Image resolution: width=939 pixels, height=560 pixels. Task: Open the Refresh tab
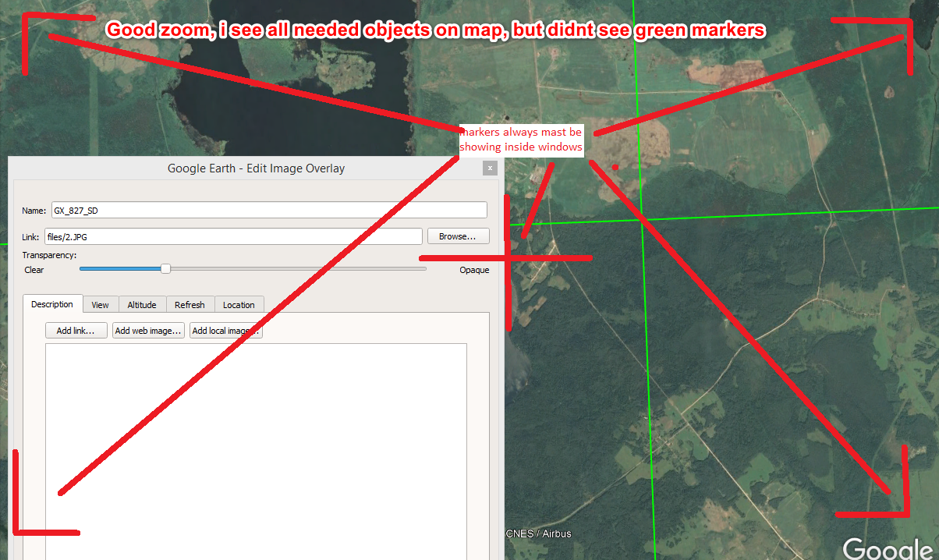point(190,304)
